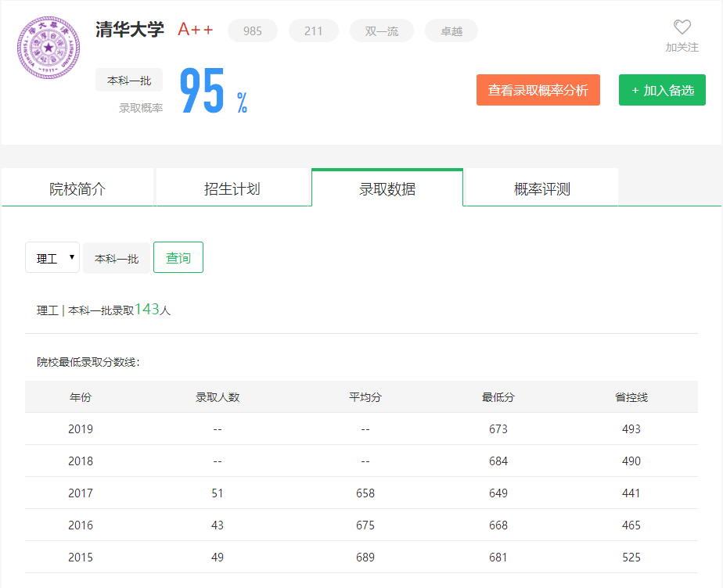Screen dimensions: 723x588
Task: Click the school name 清华大学
Action: (x=130, y=30)
